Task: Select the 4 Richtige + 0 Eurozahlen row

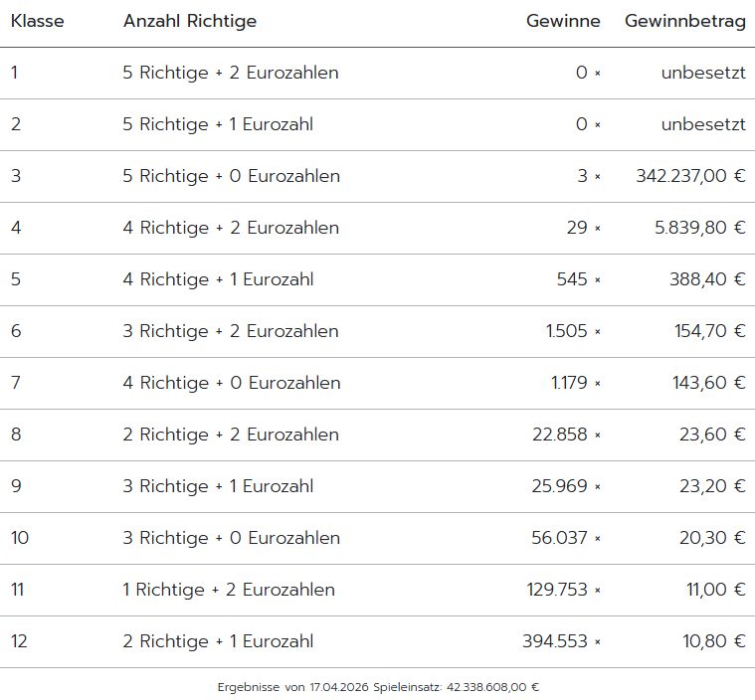Action: pos(232,383)
